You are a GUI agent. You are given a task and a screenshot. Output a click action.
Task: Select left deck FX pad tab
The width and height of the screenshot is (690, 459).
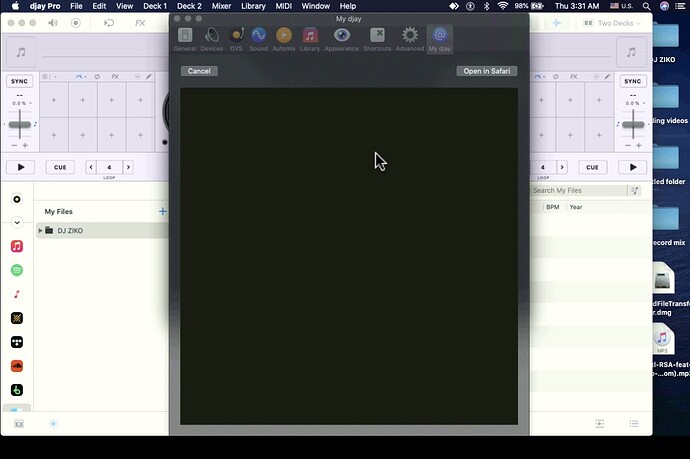[x=115, y=77]
